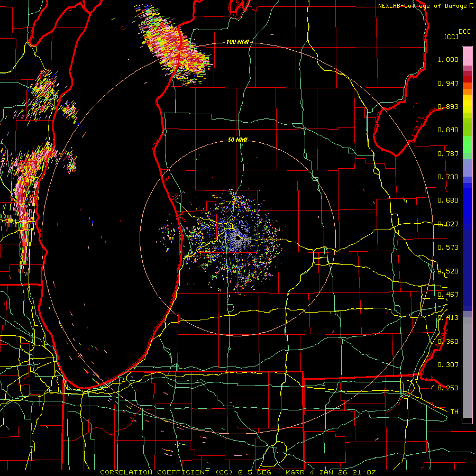
Task: Select the 0.893 scale value
Action: pos(448,106)
